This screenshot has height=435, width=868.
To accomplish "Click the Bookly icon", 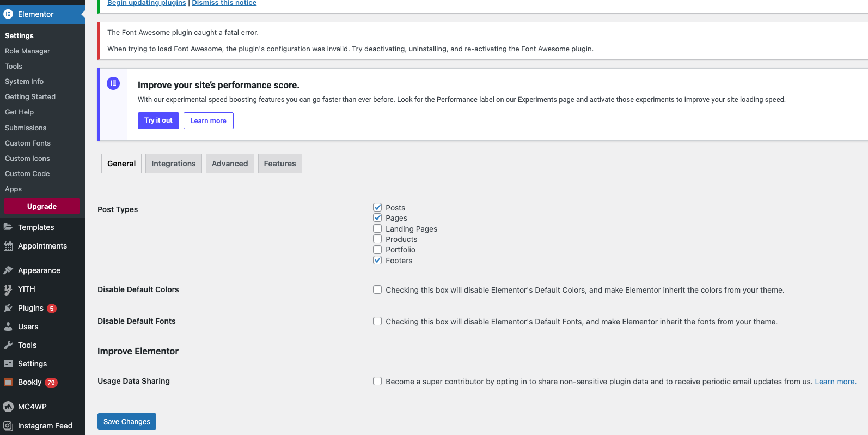I will (8, 382).
